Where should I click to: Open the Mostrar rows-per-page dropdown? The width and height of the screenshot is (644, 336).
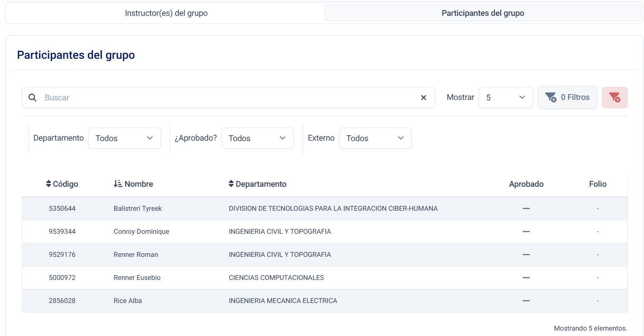pos(505,97)
